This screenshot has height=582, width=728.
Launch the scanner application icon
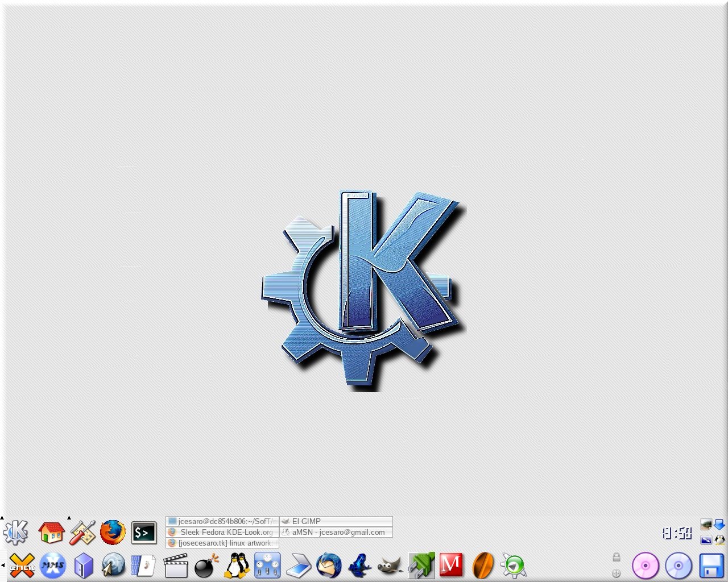point(299,566)
